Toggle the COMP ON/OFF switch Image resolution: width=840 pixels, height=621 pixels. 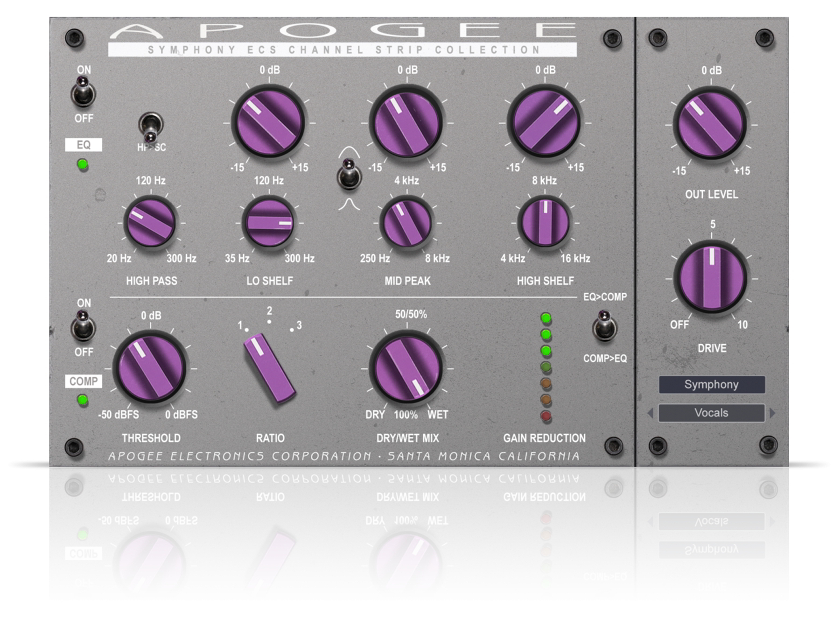pos(83,326)
